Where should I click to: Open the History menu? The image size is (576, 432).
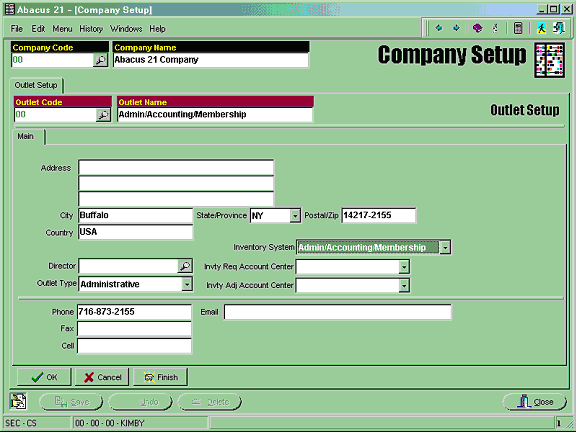(91, 29)
